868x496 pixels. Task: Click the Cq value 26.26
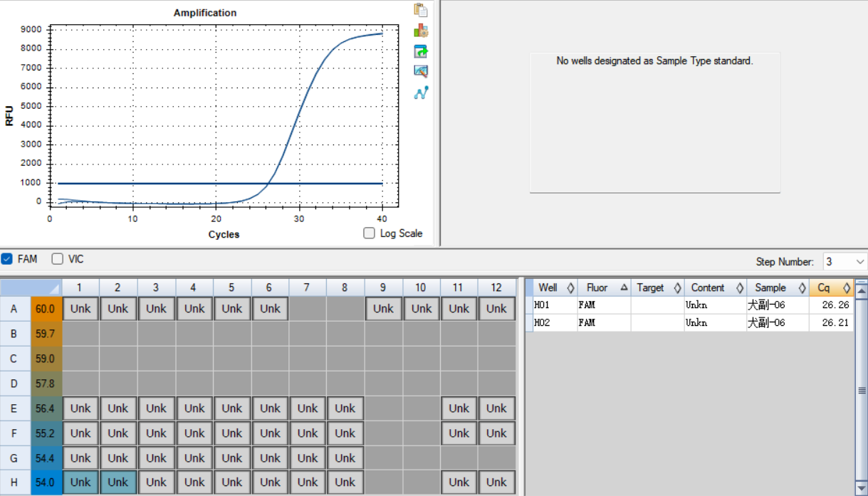coord(835,305)
